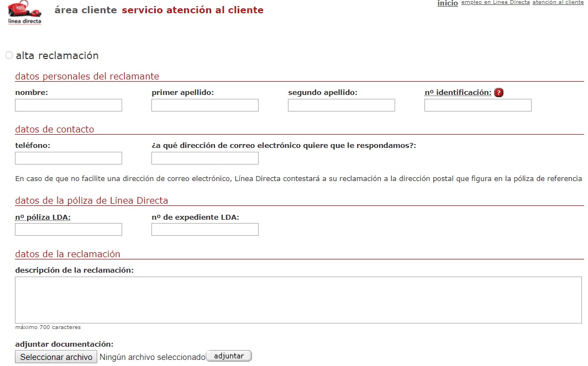Open atención al cliente link
588x366 pixels.
(558, 3)
